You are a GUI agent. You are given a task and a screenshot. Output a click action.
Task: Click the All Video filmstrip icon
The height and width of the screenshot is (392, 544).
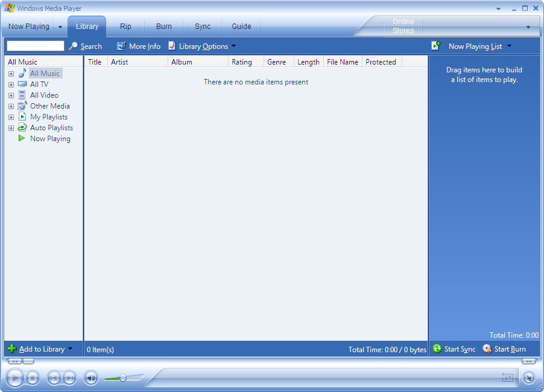pyautogui.click(x=22, y=95)
